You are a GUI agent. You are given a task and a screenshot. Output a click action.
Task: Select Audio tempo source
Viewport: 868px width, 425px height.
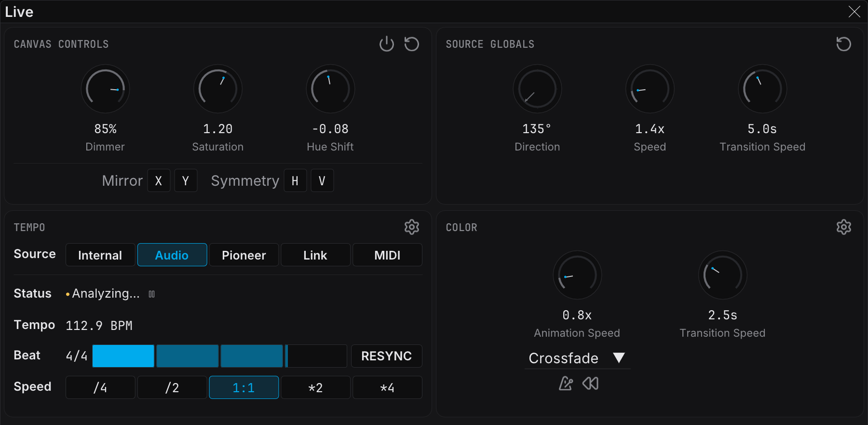[172, 255]
